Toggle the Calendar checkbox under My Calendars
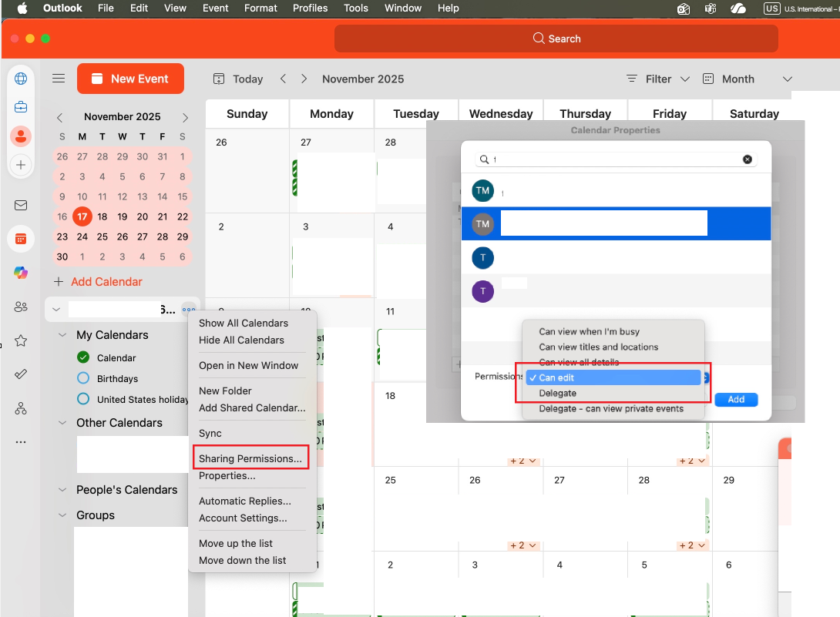Image resolution: width=840 pixels, height=617 pixels. click(x=83, y=357)
